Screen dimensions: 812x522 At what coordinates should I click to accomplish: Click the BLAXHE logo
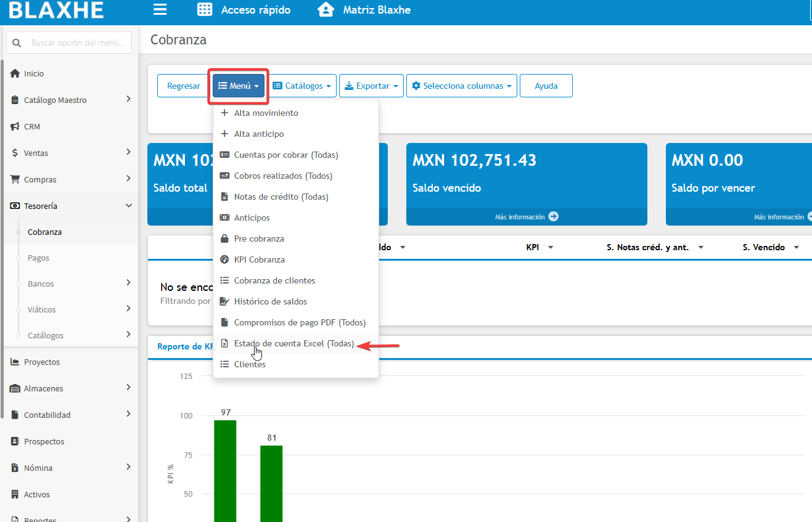point(57,9)
